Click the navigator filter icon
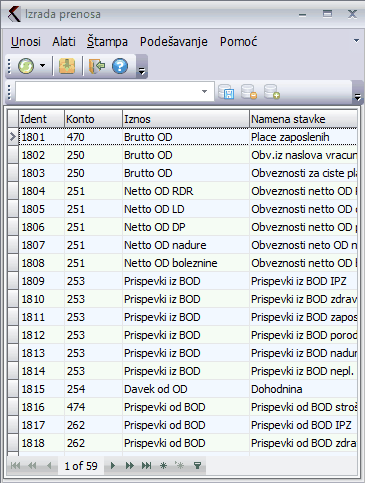Viewport: 365px width, 483px height. tap(197, 466)
